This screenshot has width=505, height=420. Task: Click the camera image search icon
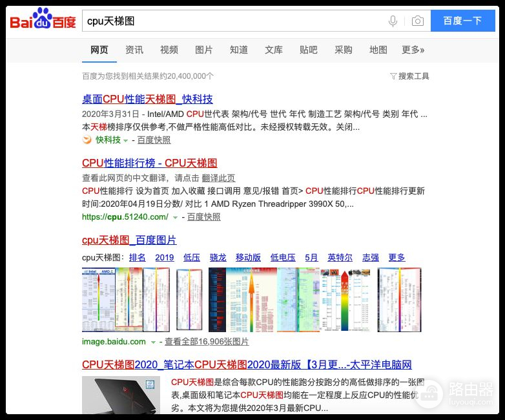(x=418, y=21)
